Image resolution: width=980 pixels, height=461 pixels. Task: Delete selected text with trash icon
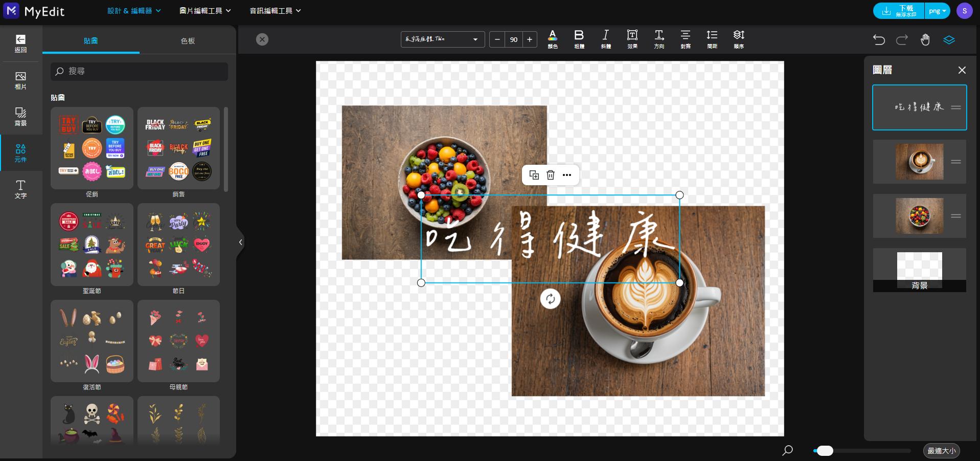(x=551, y=175)
